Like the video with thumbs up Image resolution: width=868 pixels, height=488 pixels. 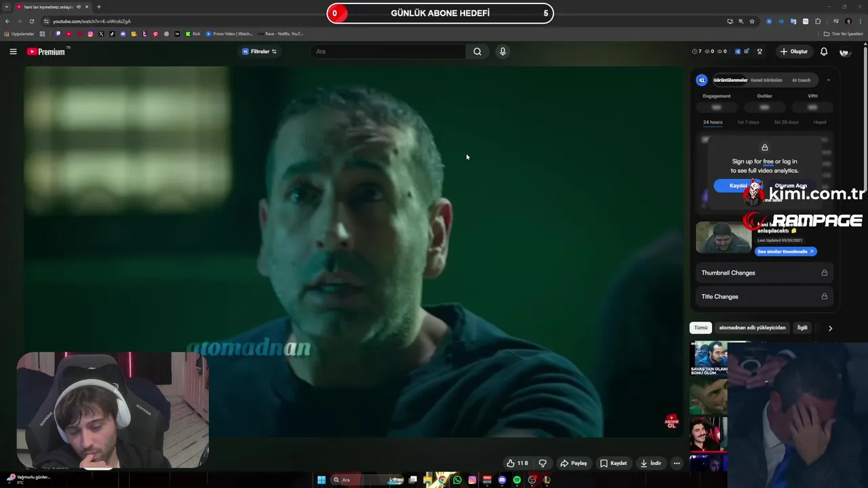point(517,464)
